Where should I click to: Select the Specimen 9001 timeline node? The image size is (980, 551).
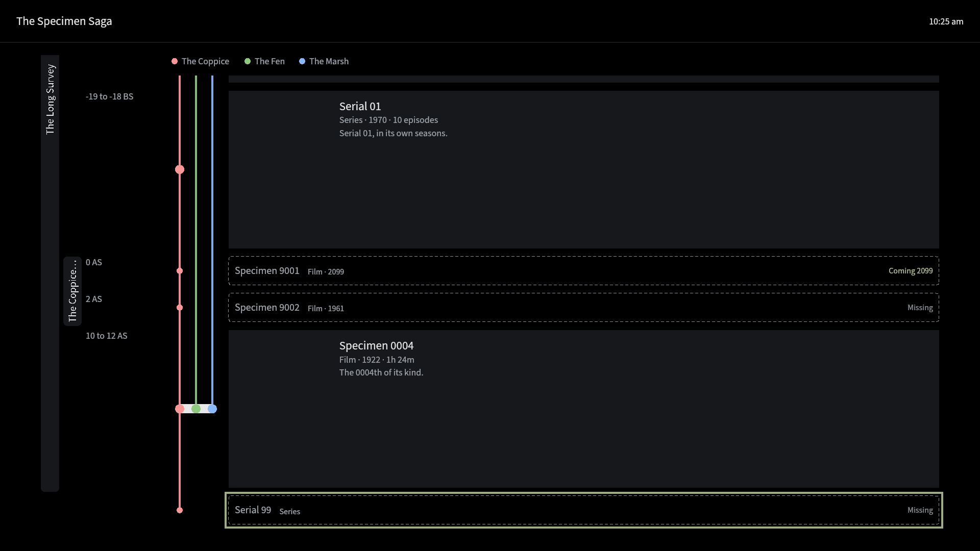[x=180, y=271]
